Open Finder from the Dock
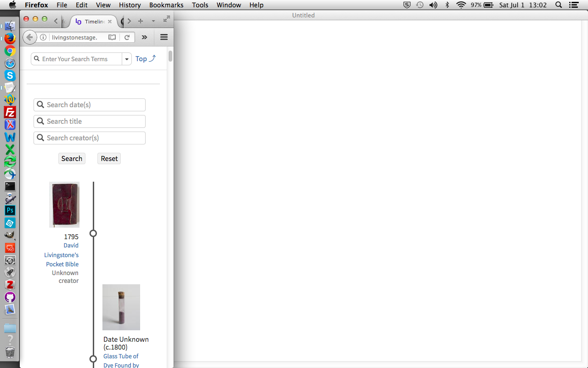 click(10, 26)
